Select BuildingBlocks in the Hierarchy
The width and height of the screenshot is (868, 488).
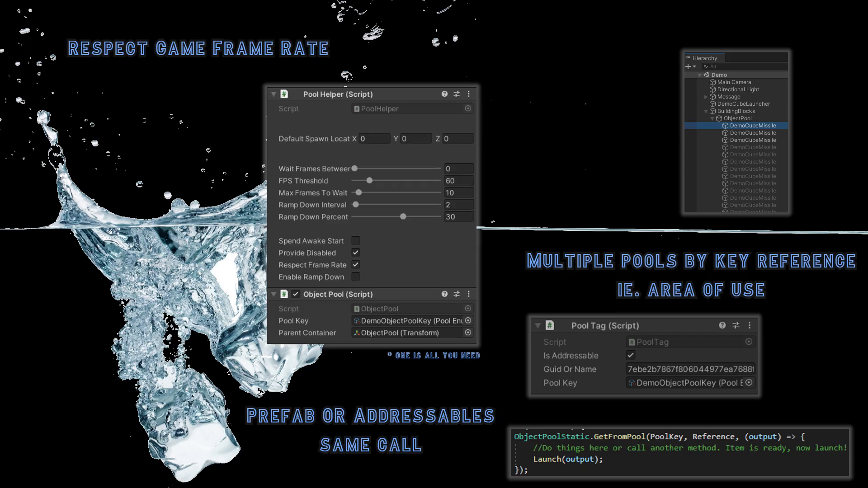[x=736, y=111]
